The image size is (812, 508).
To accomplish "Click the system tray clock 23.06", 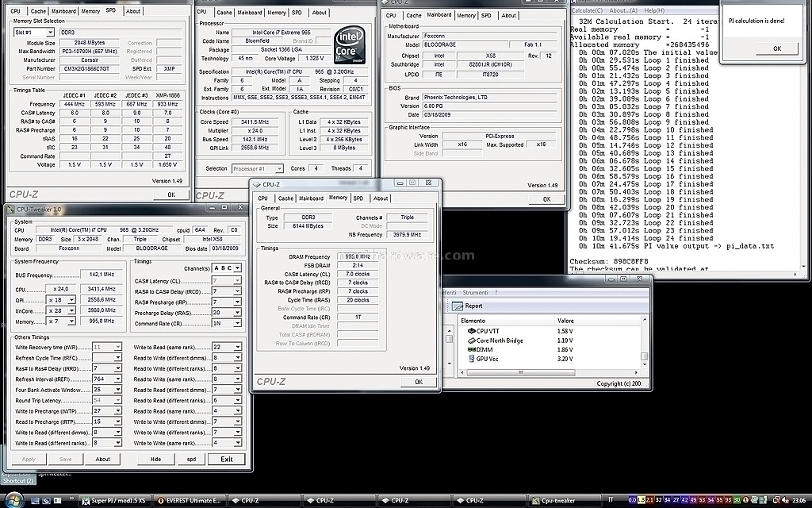I will [x=799, y=500].
